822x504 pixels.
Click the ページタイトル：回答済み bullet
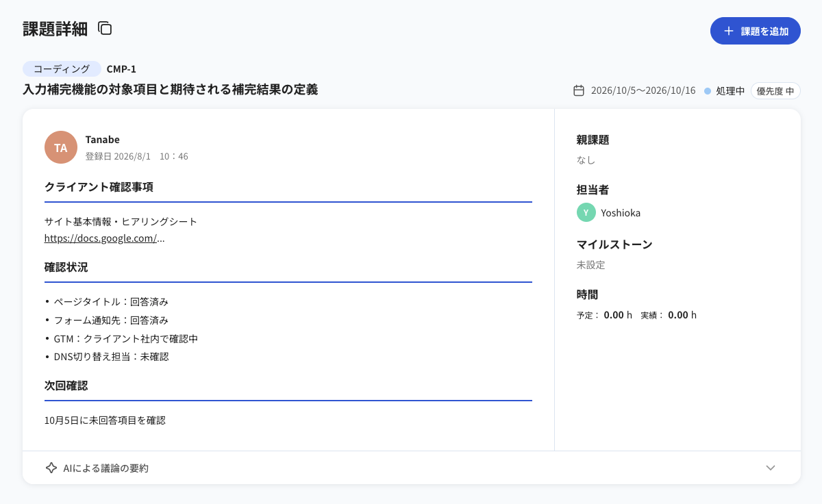click(x=111, y=301)
